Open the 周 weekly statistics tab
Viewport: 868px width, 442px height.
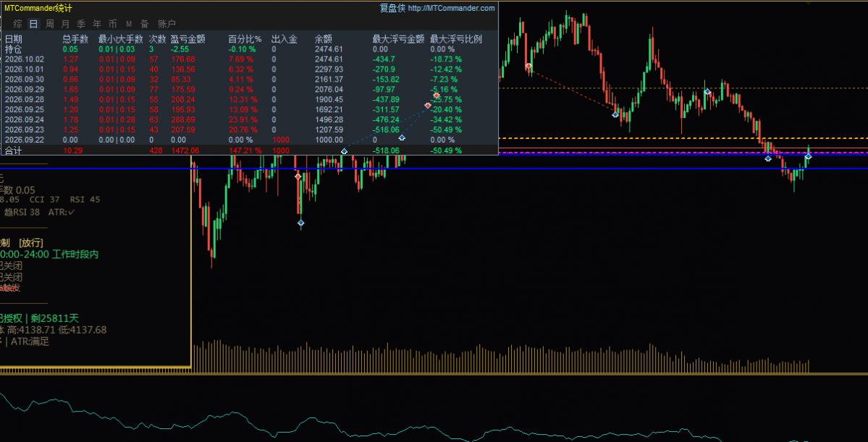(x=50, y=24)
